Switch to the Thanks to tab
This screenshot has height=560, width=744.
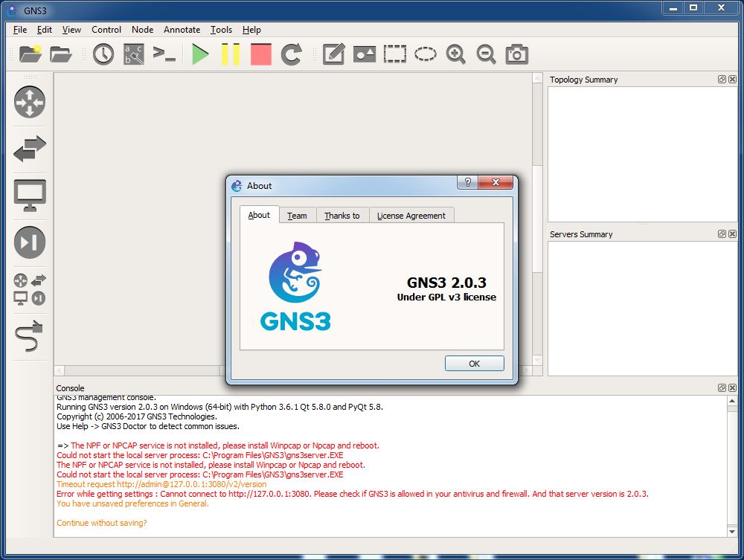point(342,216)
